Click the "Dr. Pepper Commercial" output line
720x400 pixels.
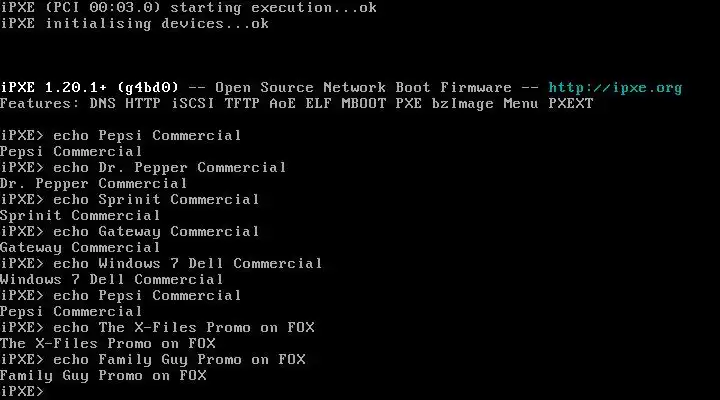[94, 184]
